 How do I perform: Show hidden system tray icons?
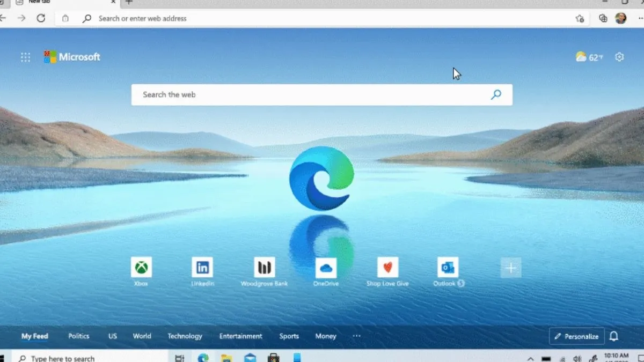[530, 358]
